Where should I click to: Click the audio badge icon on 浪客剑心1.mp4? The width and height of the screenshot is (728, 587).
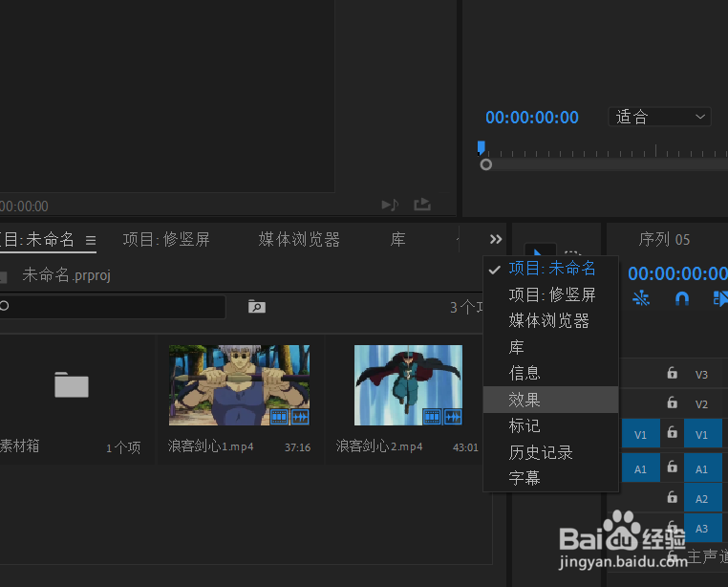pyautogui.click(x=300, y=417)
